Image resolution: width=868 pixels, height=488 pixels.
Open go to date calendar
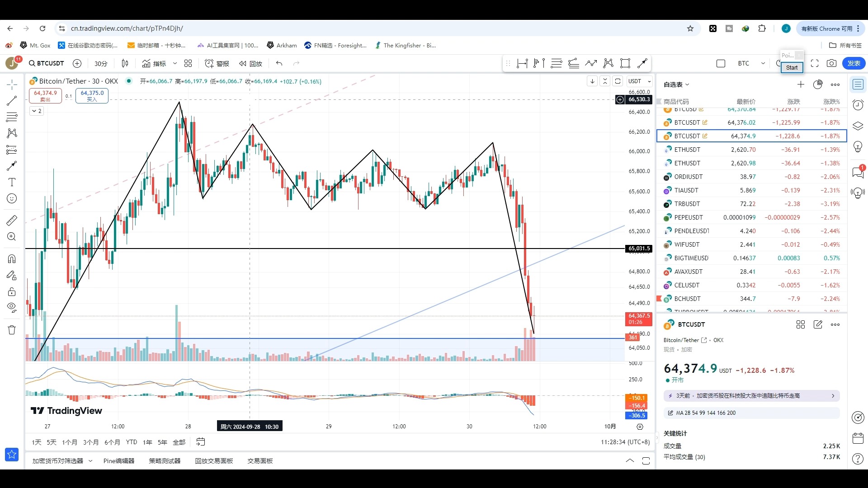tap(201, 442)
